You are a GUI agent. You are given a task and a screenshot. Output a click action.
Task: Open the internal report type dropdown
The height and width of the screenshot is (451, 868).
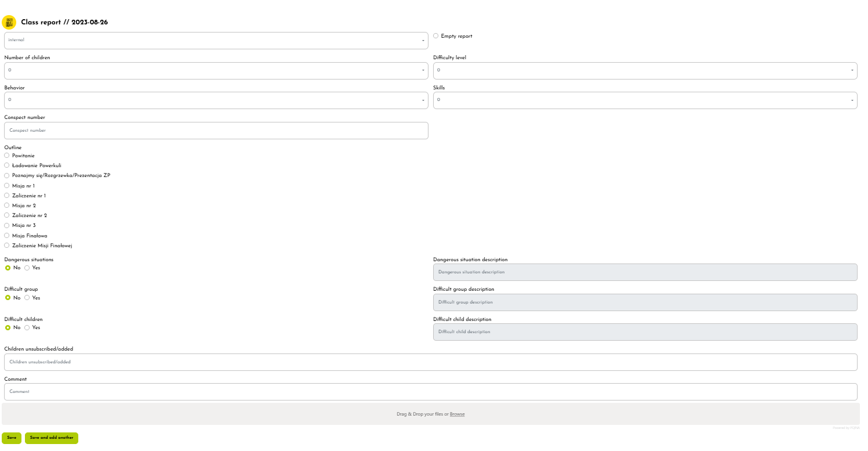click(x=216, y=41)
